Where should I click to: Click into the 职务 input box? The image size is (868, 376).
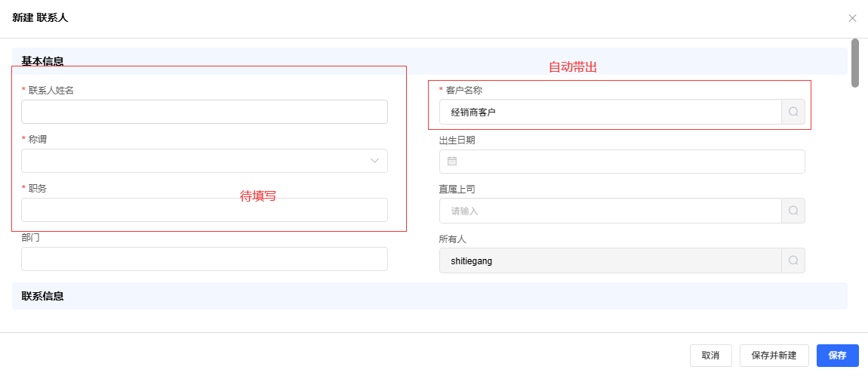click(204, 210)
